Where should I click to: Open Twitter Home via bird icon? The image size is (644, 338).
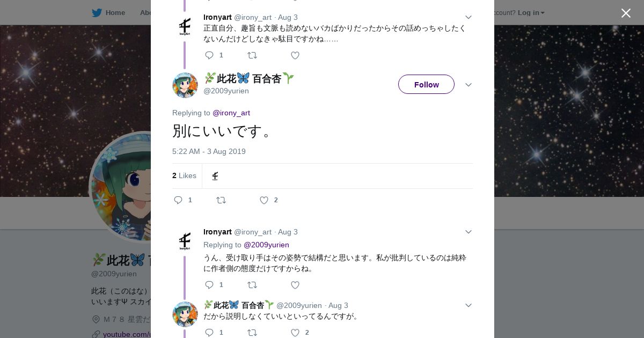click(x=97, y=12)
